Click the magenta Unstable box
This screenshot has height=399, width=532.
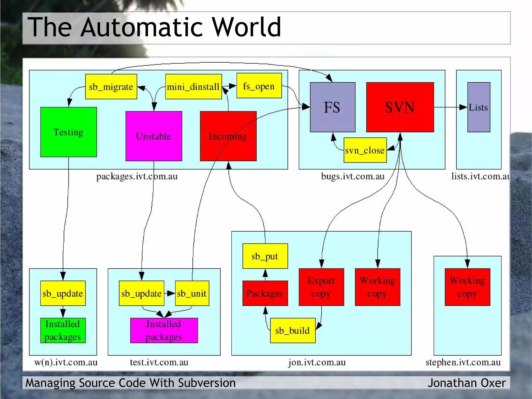coord(154,136)
